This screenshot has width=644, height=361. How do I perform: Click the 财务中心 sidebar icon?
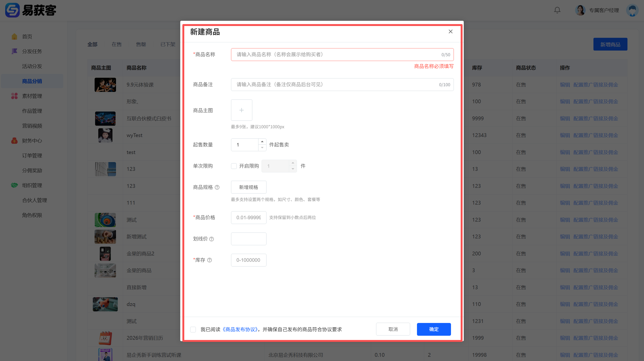click(14, 141)
